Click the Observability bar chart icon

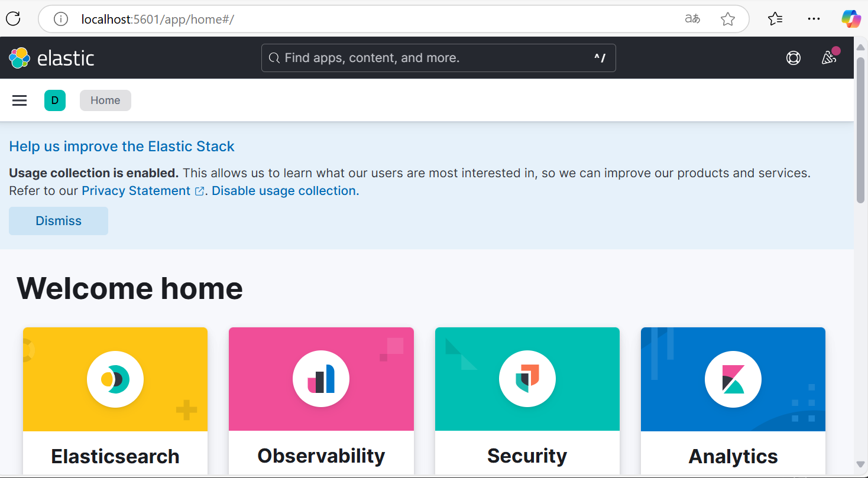pyautogui.click(x=321, y=379)
